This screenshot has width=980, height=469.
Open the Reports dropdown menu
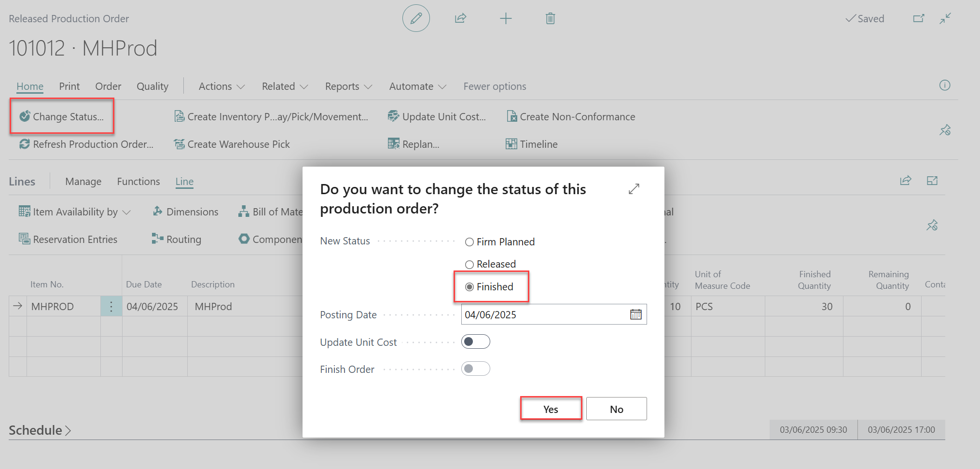pyautogui.click(x=348, y=86)
